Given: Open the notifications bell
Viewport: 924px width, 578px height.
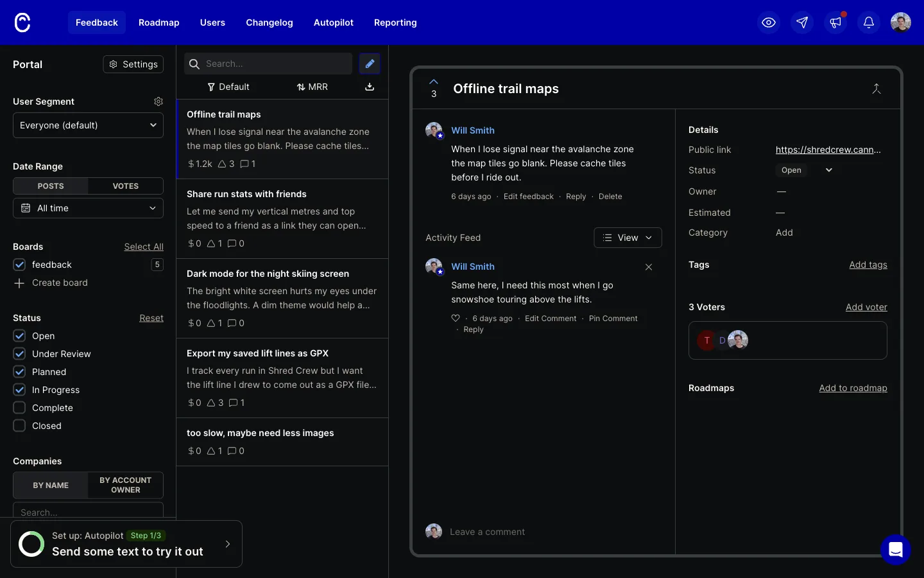Looking at the screenshot, I should point(869,22).
